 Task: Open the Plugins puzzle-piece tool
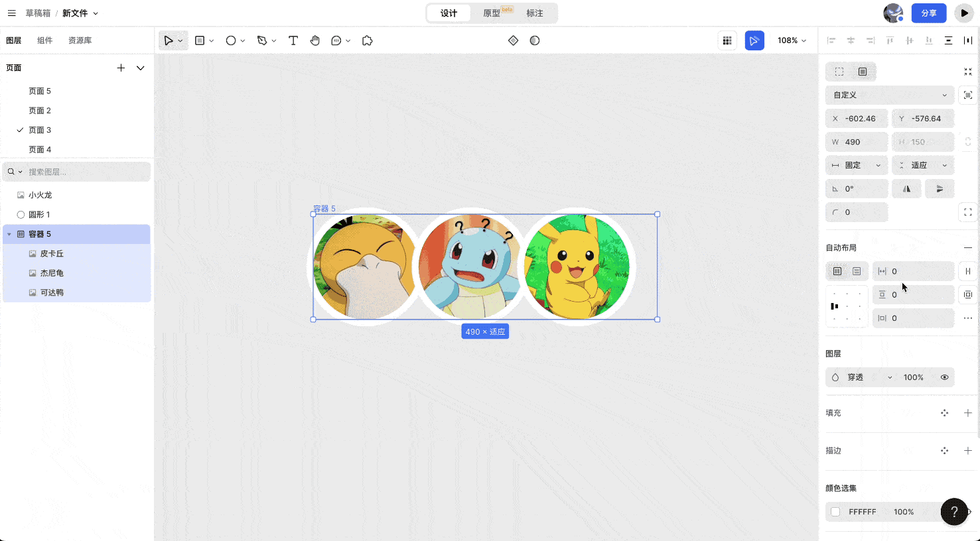tap(368, 40)
